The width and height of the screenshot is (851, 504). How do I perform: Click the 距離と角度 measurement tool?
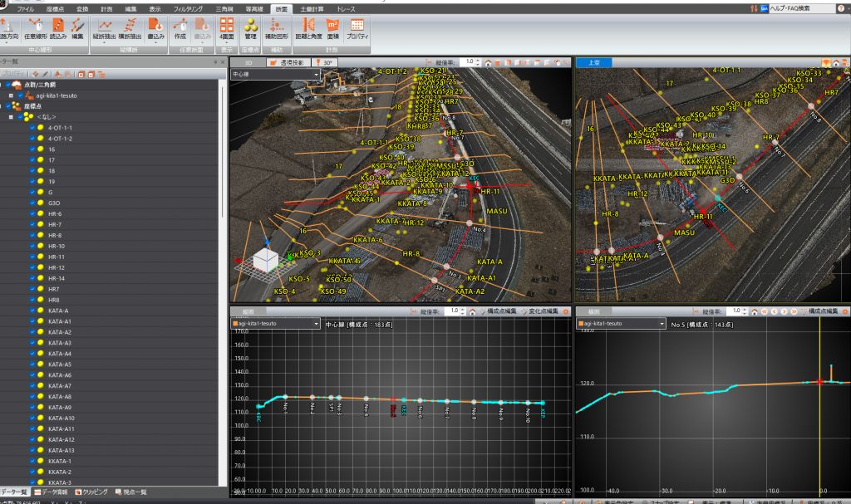pyautogui.click(x=308, y=29)
